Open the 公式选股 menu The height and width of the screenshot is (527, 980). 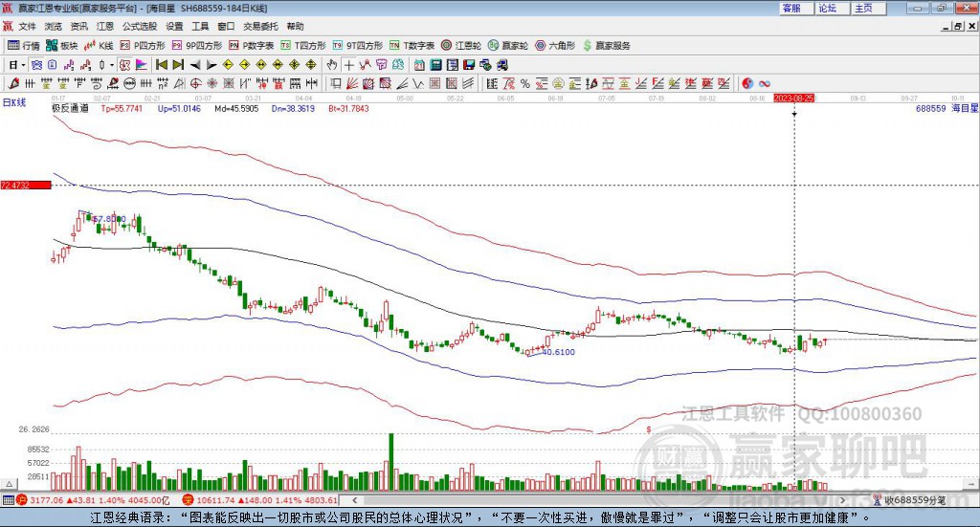point(139,26)
